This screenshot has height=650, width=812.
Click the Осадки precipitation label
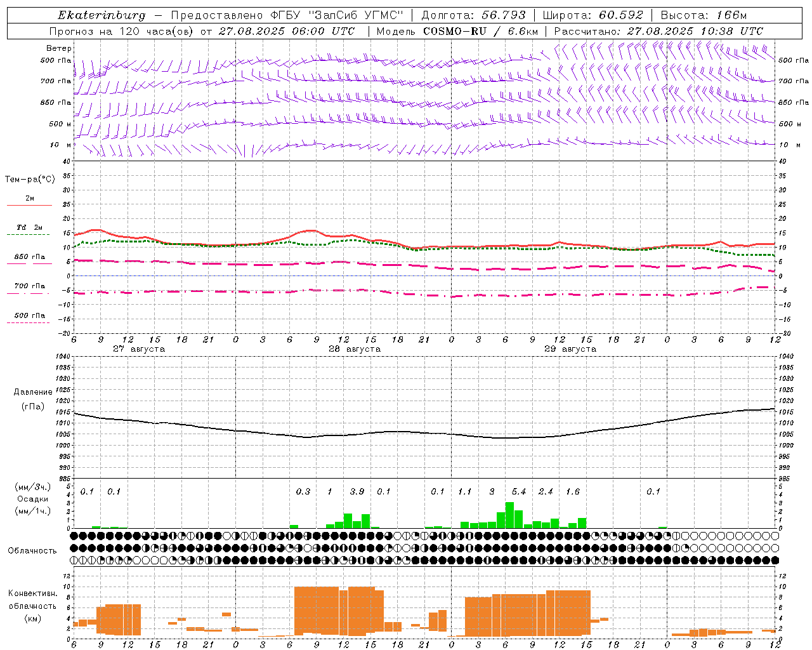(33, 499)
